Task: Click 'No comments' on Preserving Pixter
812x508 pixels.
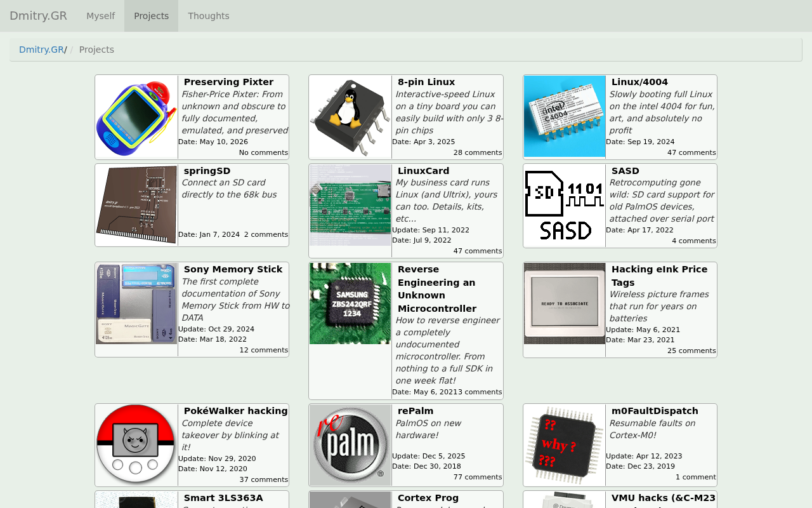Action: [263, 152]
